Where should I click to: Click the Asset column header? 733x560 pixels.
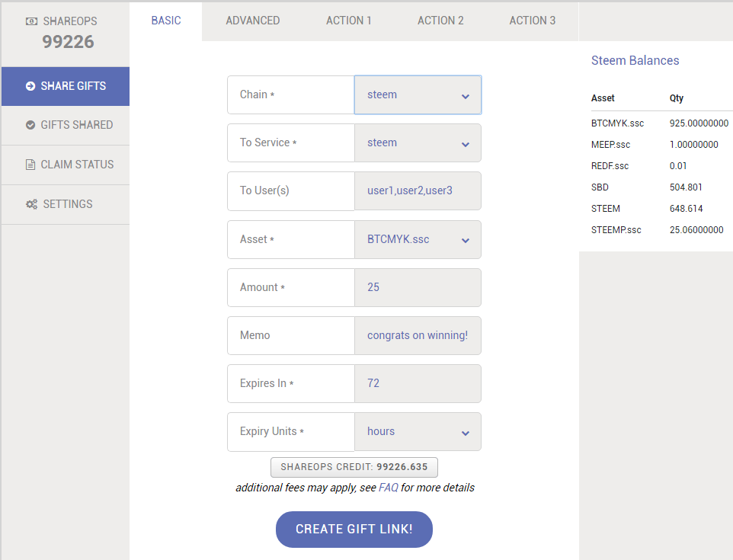(603, 98)
